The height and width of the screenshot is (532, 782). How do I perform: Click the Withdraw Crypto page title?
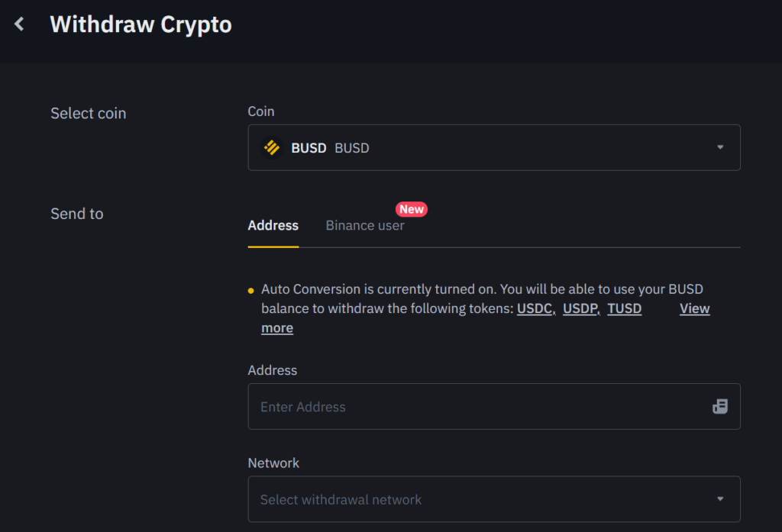tap(141, 24)
